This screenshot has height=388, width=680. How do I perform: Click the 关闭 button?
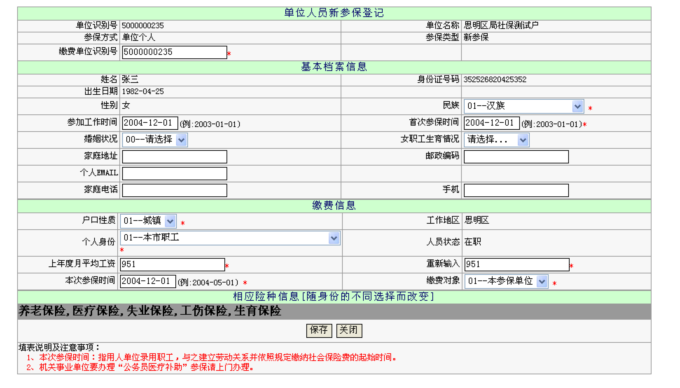[x=349, y=330]
